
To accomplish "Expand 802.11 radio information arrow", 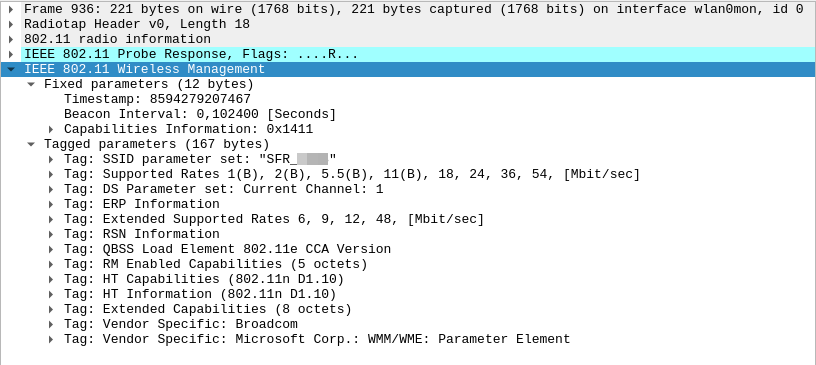I will coord(11,39).
